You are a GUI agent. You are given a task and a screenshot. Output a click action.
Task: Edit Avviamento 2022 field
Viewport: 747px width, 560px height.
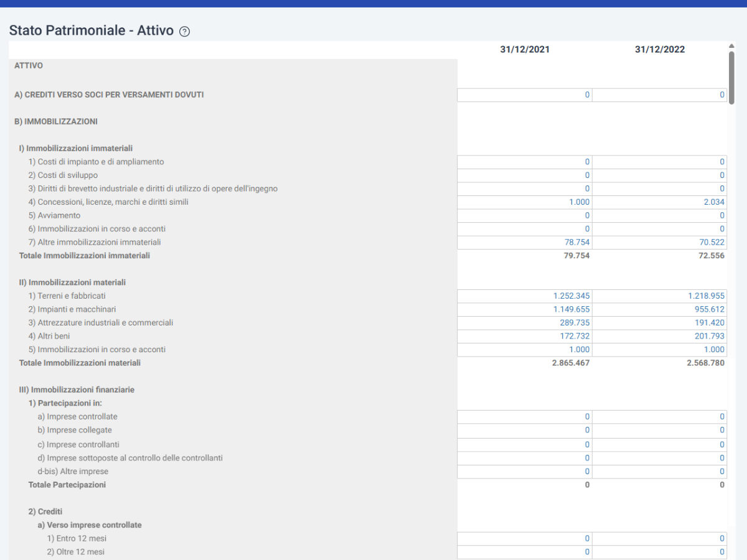pyautogui.click(x=659, y=215)
